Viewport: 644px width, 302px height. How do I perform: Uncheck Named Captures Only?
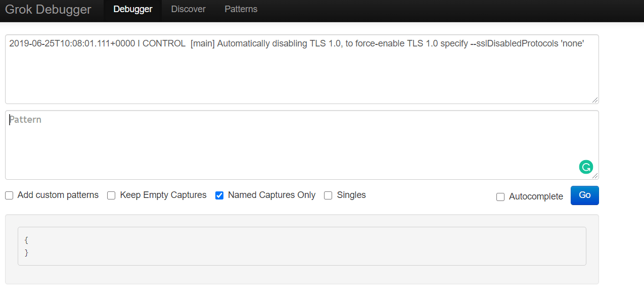[219, 195]
